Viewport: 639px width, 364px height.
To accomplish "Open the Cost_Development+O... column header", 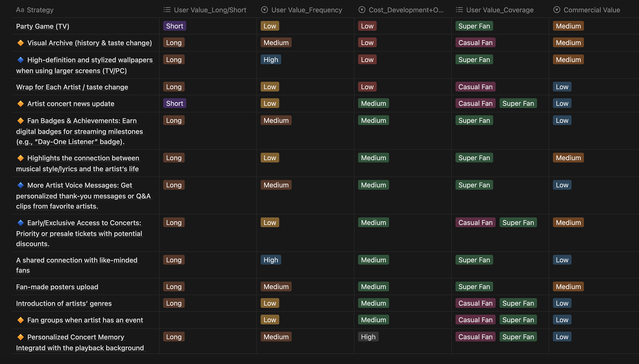I will coord(402,10).
